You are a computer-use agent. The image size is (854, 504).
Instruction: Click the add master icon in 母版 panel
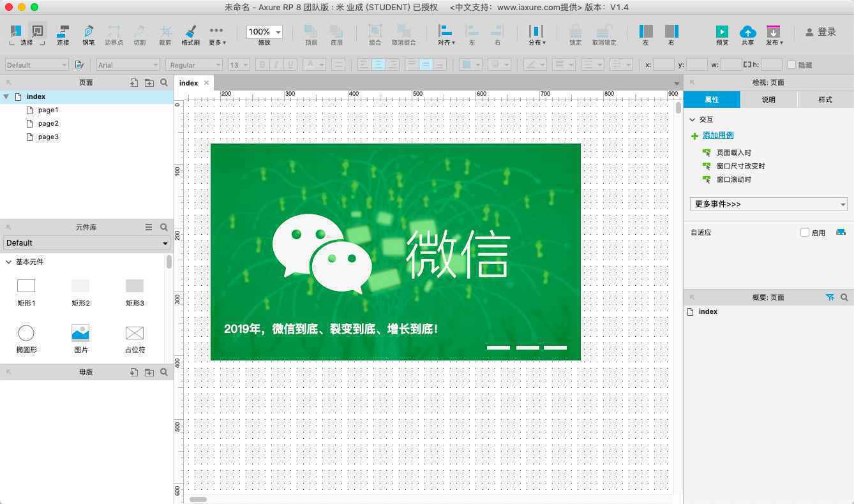pyautogui.click(x=134, y=372)
